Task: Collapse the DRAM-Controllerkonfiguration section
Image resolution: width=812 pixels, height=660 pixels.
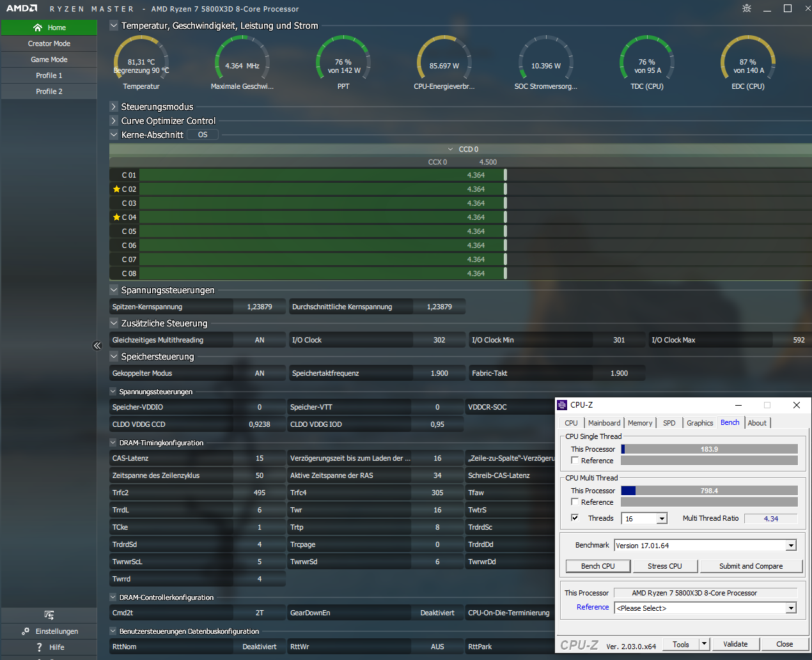Action: (113, 597)
